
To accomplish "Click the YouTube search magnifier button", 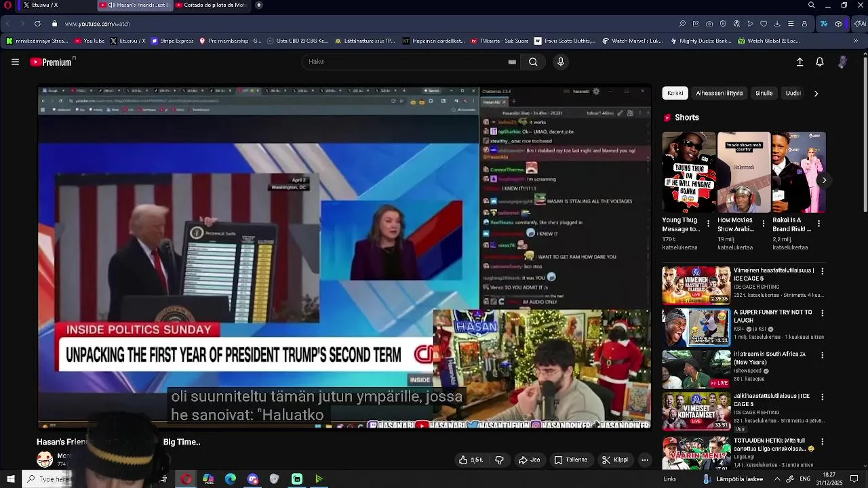I will (533, 62).
